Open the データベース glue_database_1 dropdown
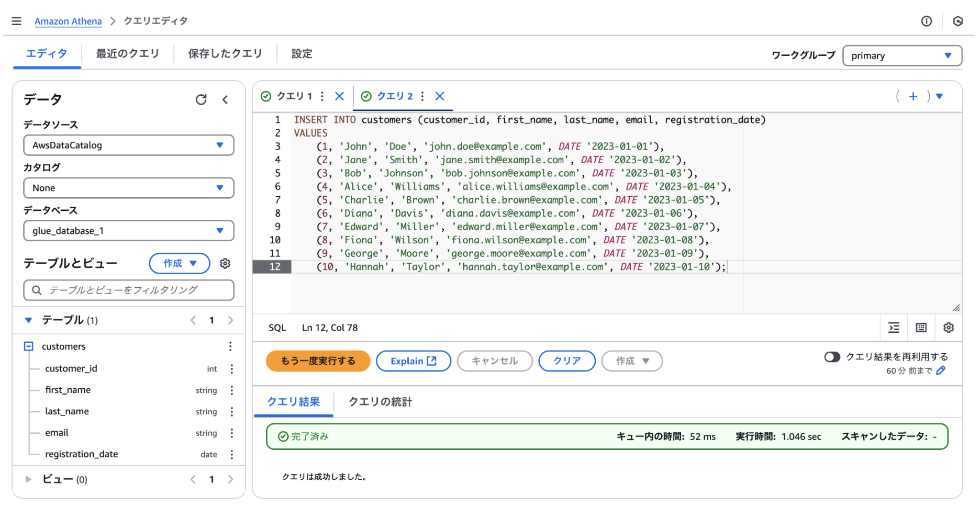980x518 pixels. [x=129, y=231]
